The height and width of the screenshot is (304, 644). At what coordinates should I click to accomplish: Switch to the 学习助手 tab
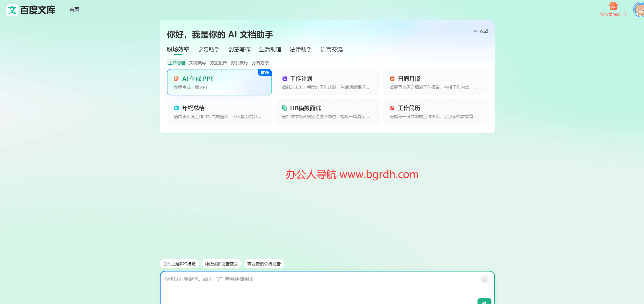click(209, 50)
